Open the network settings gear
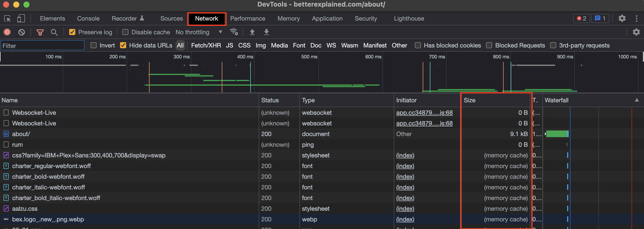 pyautogui.click(x=636, y=32)
